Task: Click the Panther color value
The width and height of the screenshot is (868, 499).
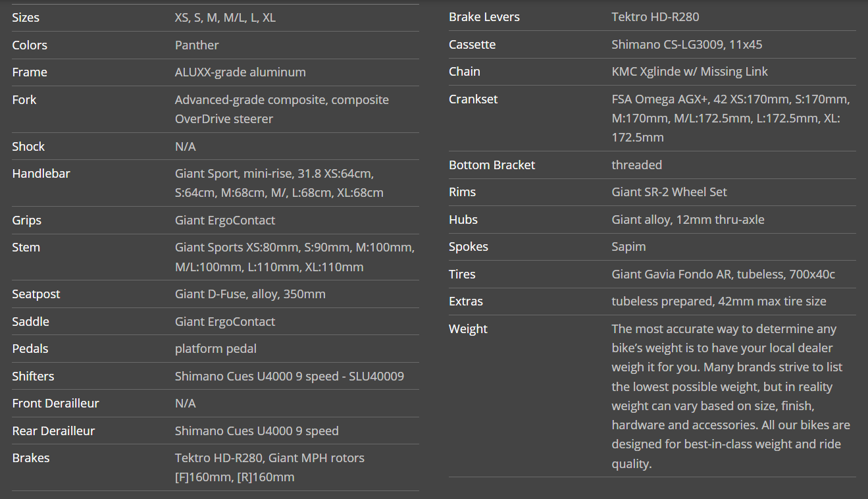Action: coord(197,45)
